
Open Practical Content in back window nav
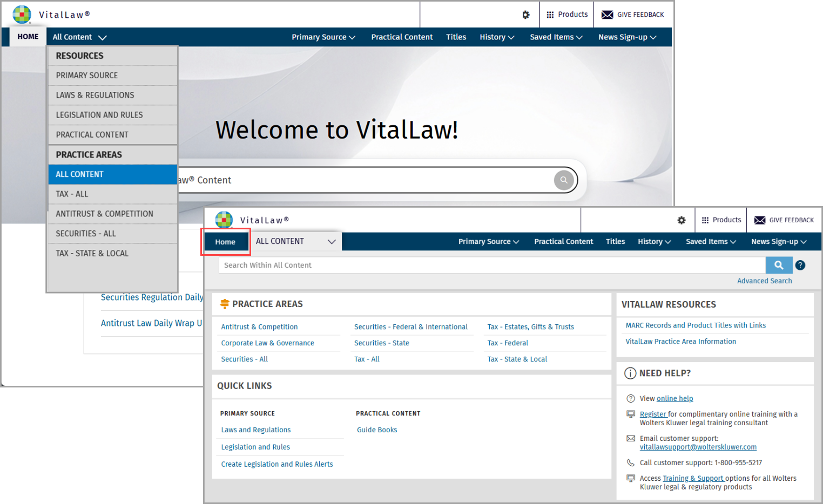click(402, 37)
